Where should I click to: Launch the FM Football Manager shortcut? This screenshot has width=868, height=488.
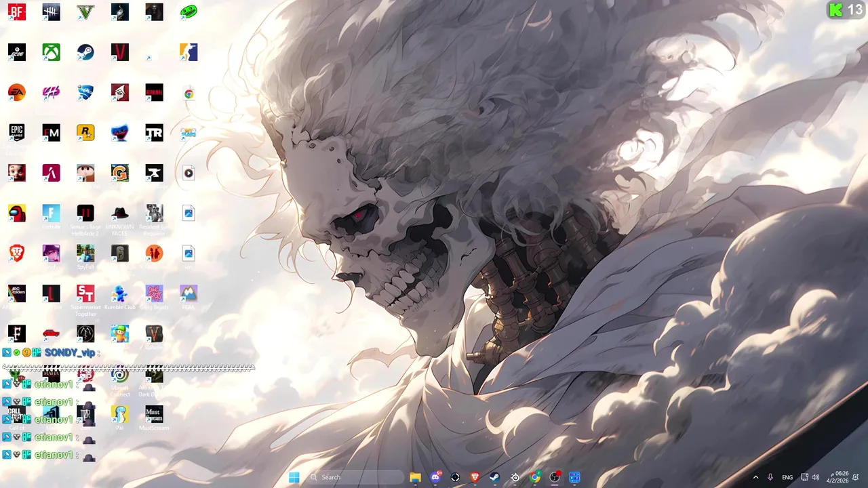[x=52, y=132]
